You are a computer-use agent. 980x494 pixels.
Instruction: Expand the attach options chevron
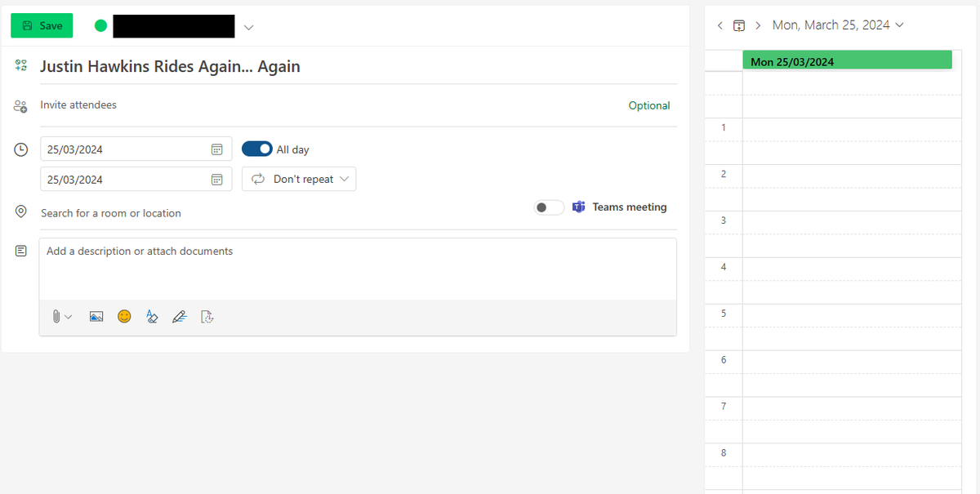click(x=69, y=317)
